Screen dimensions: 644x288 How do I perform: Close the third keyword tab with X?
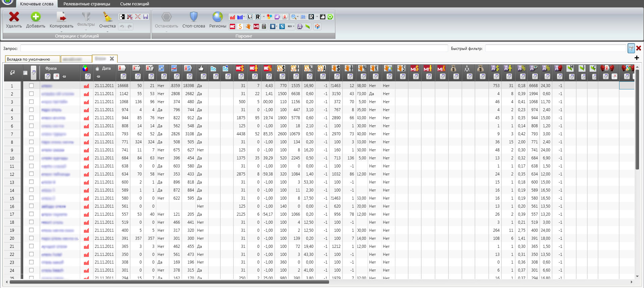pyautogui.click(x=112, y=59)
